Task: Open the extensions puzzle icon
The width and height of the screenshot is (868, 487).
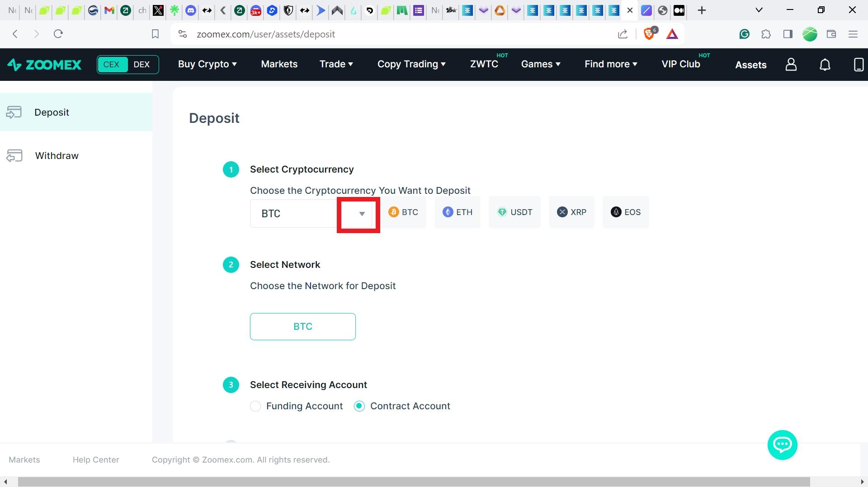Action: (766, 34)
